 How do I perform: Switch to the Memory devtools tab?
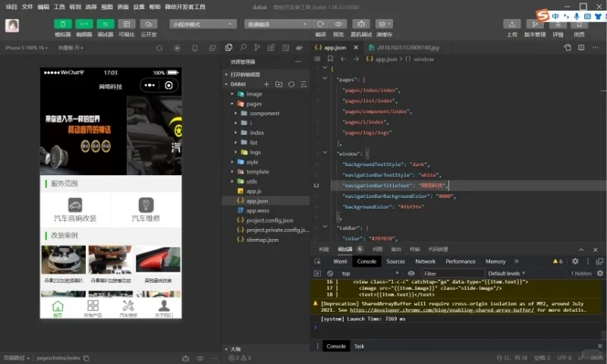[x=495, y=262]
